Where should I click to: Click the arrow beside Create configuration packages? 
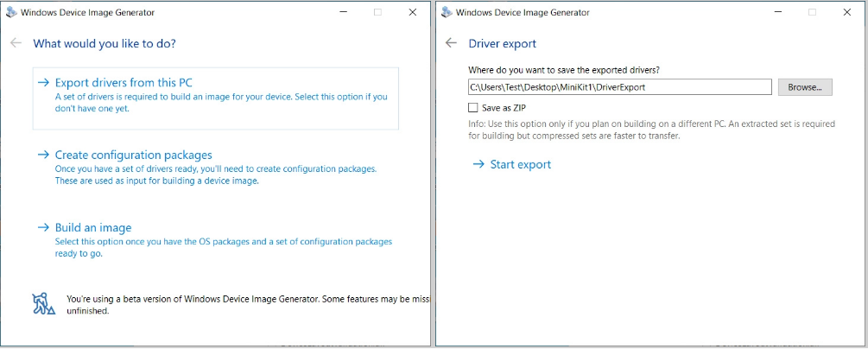pos(43,155)
